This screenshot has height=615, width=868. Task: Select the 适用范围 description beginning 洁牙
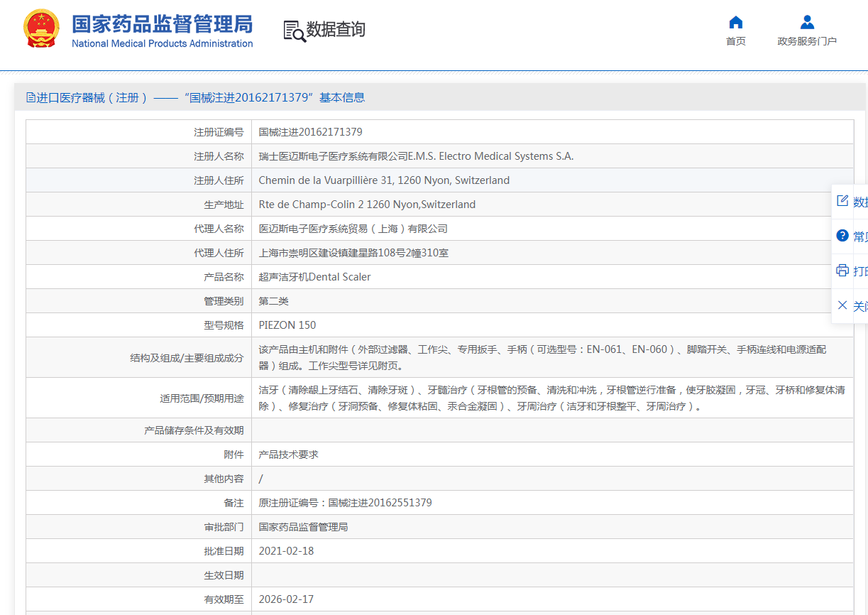pyautogui.click(x=552, y=398)
